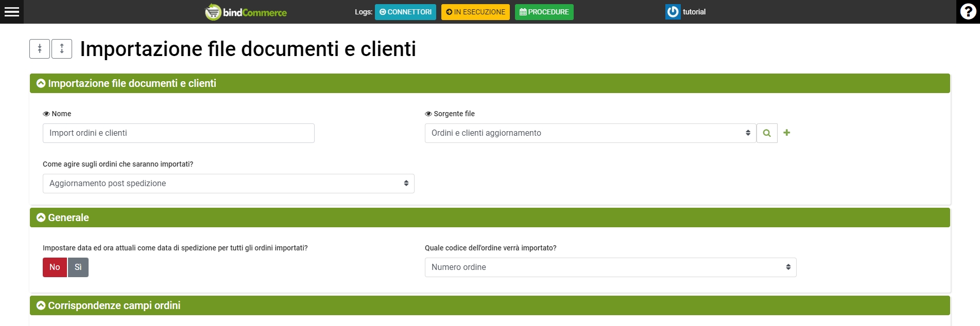Image resolution: width=980 pixels, height=326 pixels.
Task: Click the magnifier icon beside Sorgente file
Action: (x=767, y=133)
